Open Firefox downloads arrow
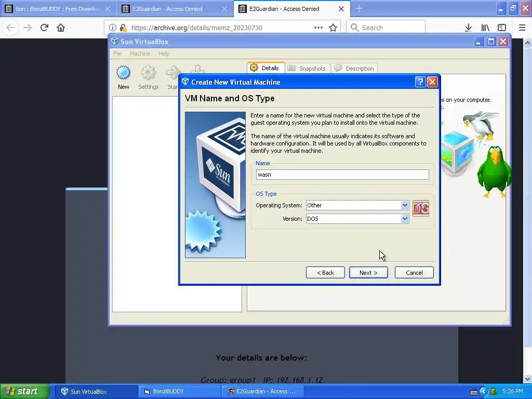Image resolution: width=532 pixels, height=399 pixels. pyautogui.click(x=468, y=28)
